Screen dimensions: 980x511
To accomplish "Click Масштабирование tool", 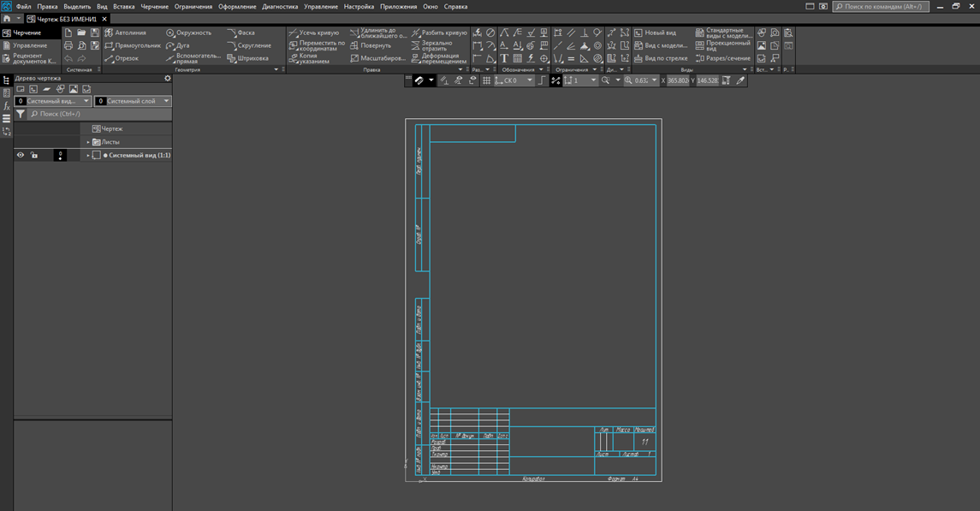I will tap(378, 58).
